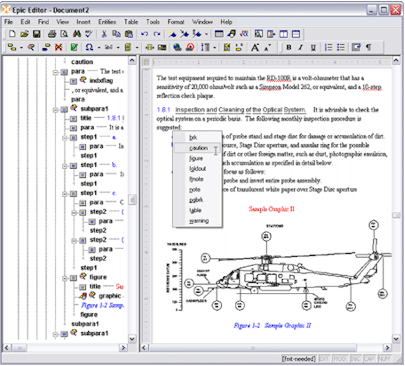Collapse the top para 'The test' node
Viewport: 405px width, 366px height.
coord(56,72)
